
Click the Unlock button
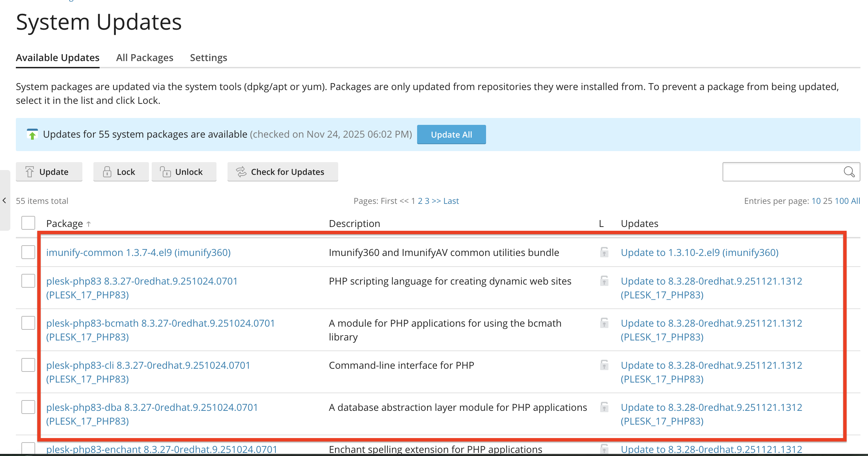click(x=184, y=172)
